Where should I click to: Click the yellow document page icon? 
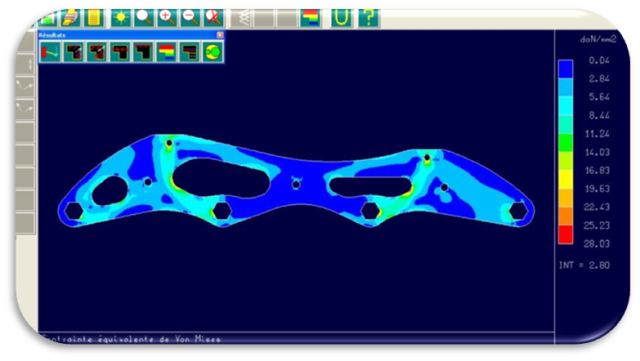[x=93, y=18]
